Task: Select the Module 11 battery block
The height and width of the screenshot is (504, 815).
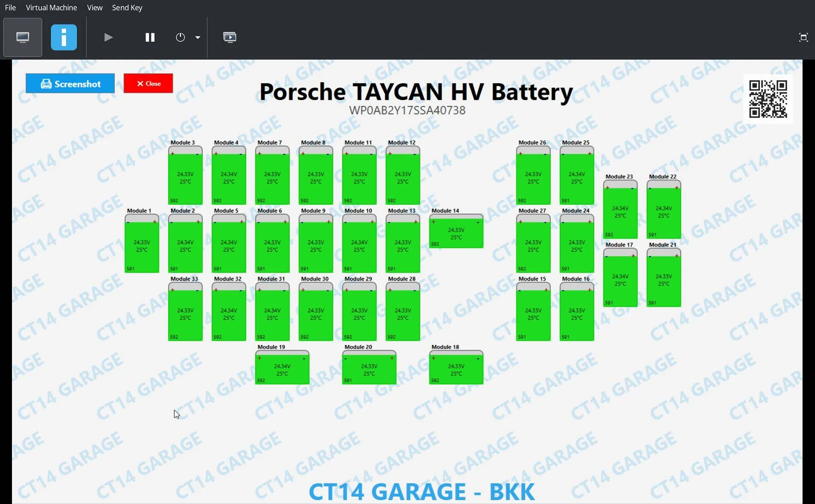Action: (x=359, y=175)
